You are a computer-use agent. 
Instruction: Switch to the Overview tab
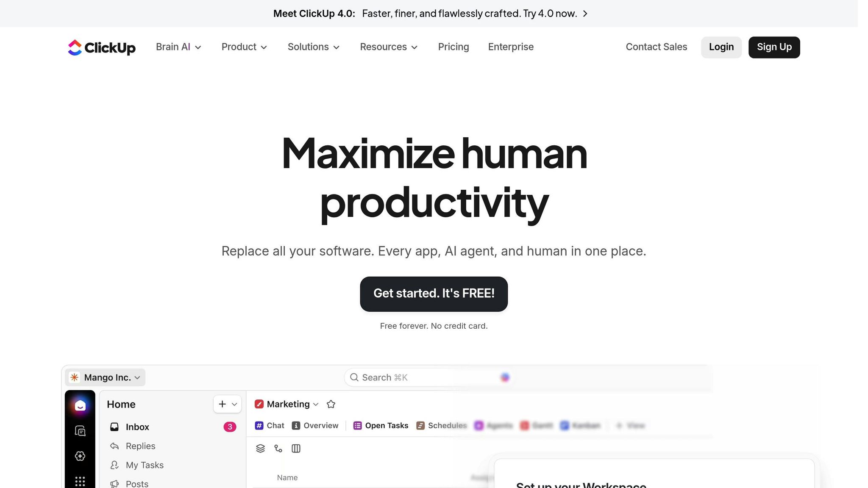(x=315, y=426)
